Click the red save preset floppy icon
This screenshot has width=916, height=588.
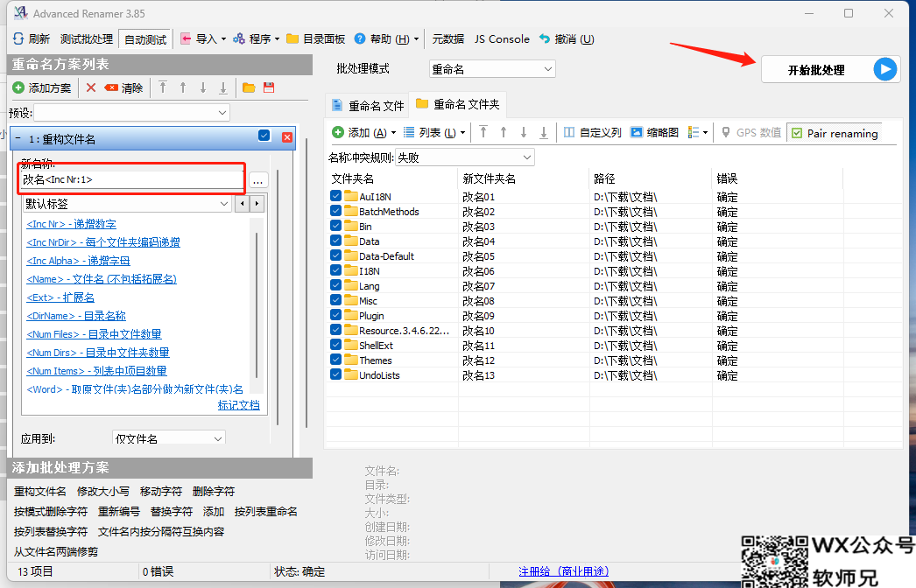point(269,87)
